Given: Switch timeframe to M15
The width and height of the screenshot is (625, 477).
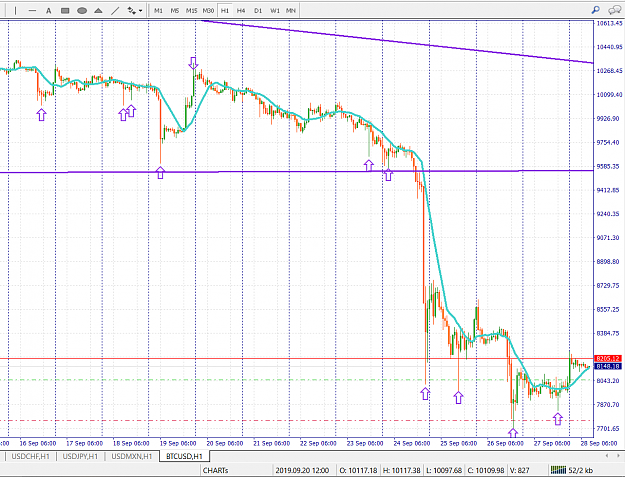Looking at the screenshot, I should click(191, 10).
